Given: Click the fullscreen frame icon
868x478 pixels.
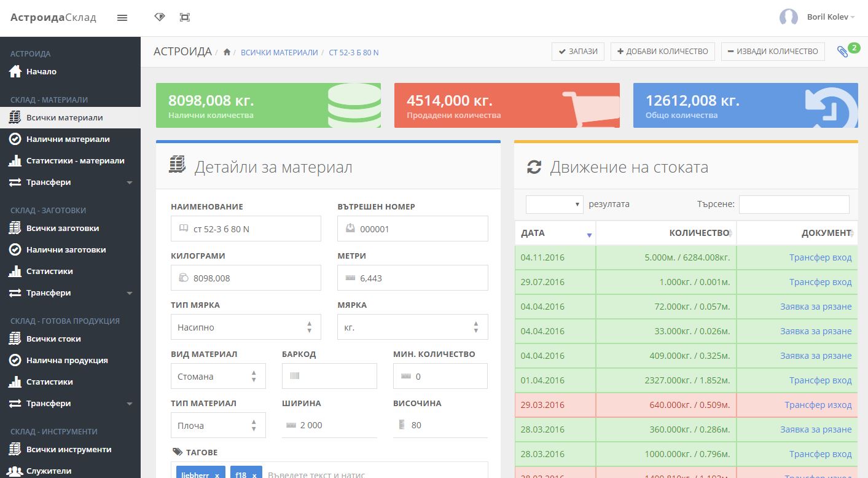Looking at the screenshot, I should 185,17.
